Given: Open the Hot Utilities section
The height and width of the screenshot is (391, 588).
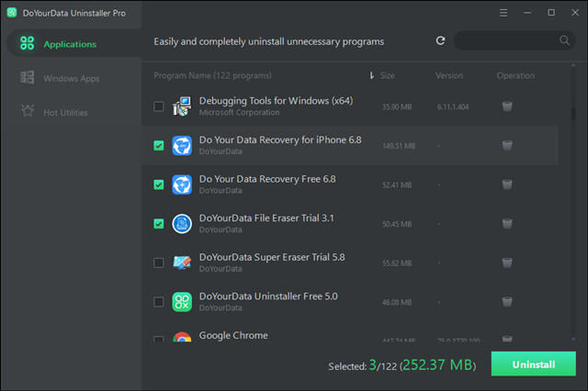Looking at the screenshot, I should pyautogui.click(x=68, y=111).
